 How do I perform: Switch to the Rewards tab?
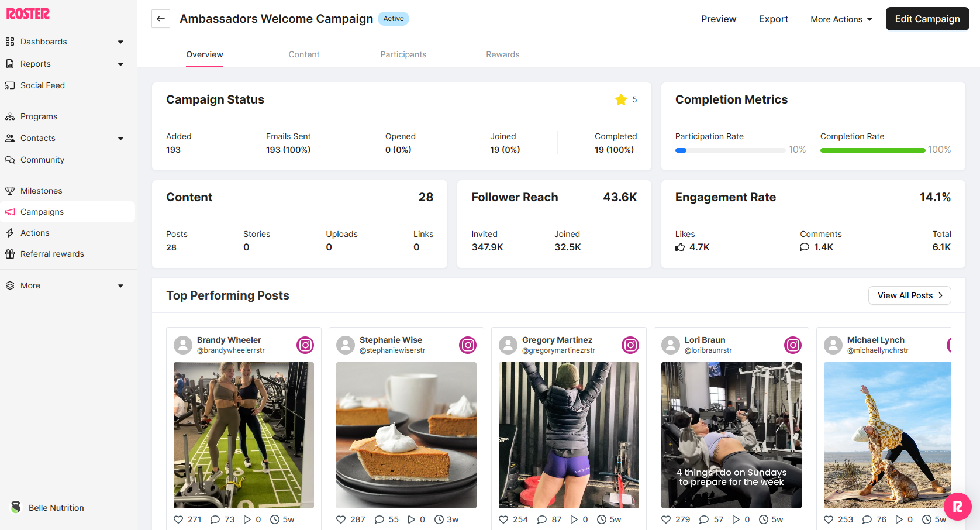tap(502, 54)
